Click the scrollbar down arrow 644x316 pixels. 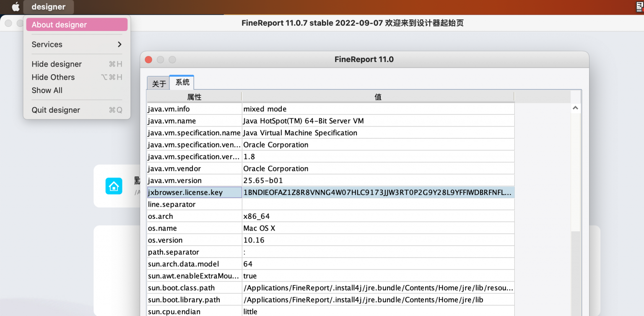click(x=575, y=313)
